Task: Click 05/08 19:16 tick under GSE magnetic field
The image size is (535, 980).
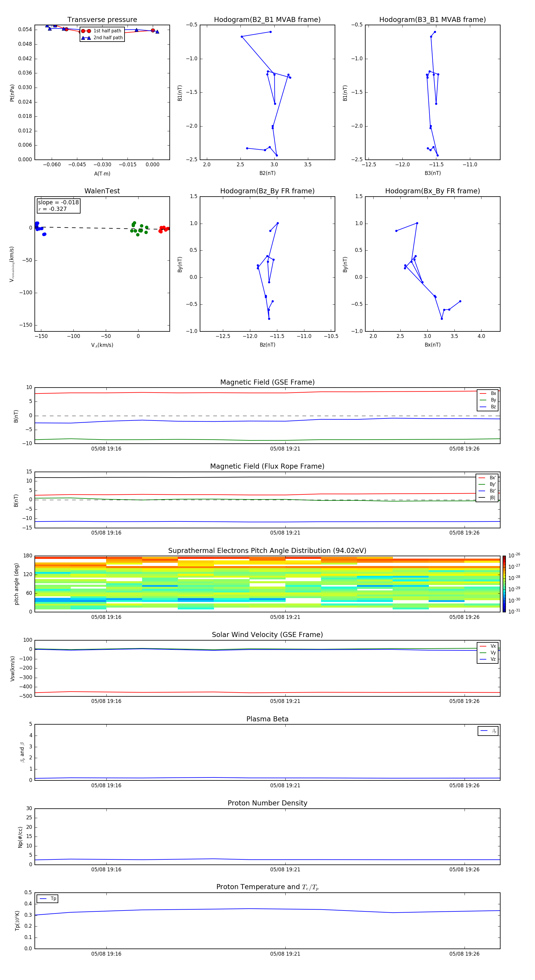Action: 106,448
